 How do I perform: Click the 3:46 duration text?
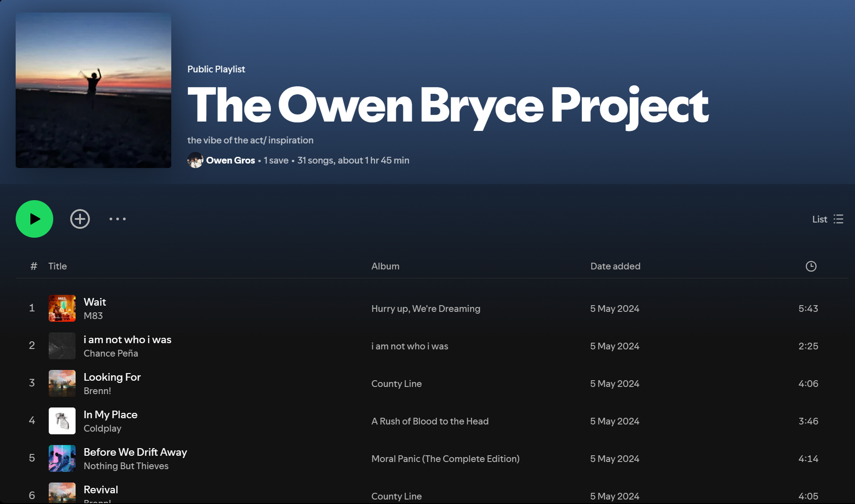(808, 421)
